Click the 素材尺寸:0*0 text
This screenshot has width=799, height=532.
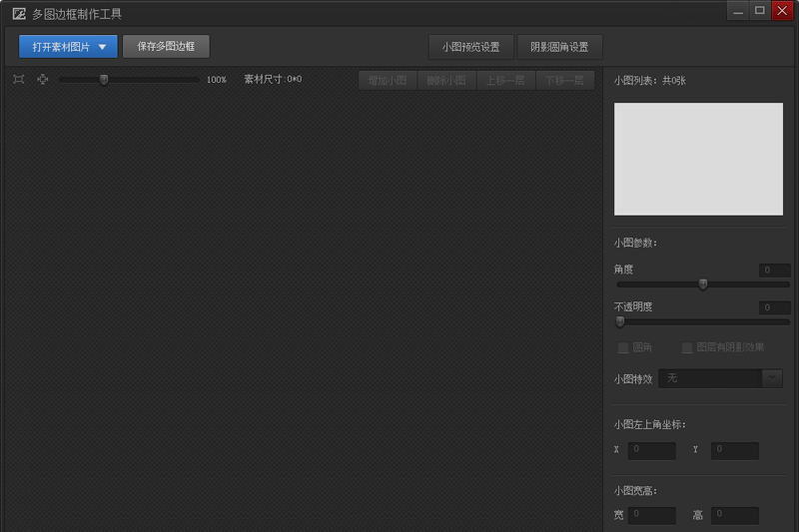click(x=273, y=79)
